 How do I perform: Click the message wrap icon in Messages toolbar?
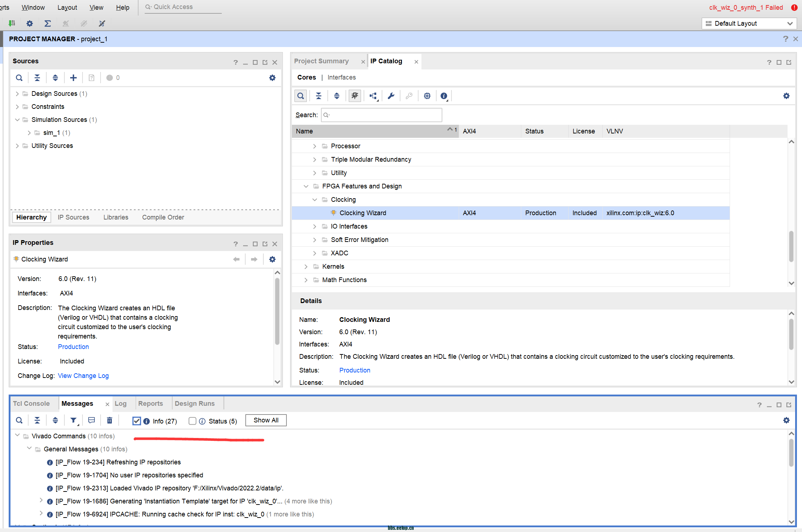tap(92, 420)
